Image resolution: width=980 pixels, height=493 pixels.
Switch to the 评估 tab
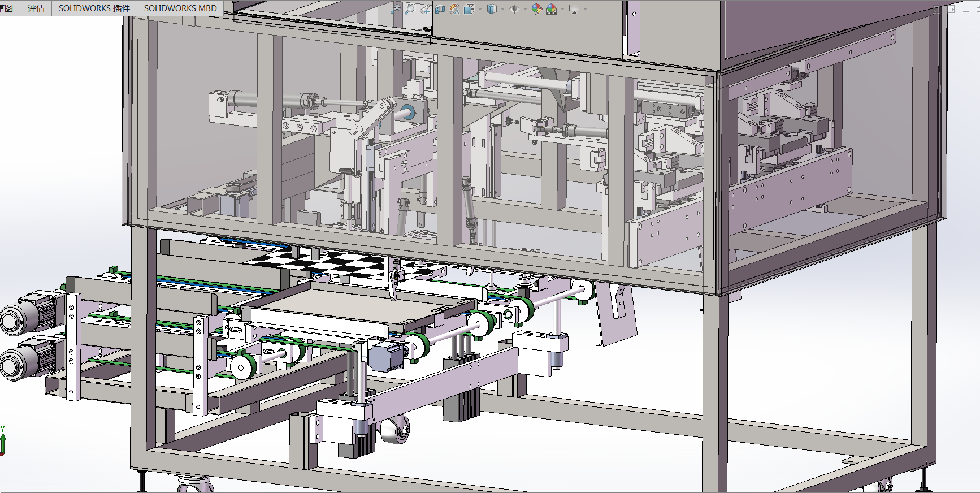36,8
